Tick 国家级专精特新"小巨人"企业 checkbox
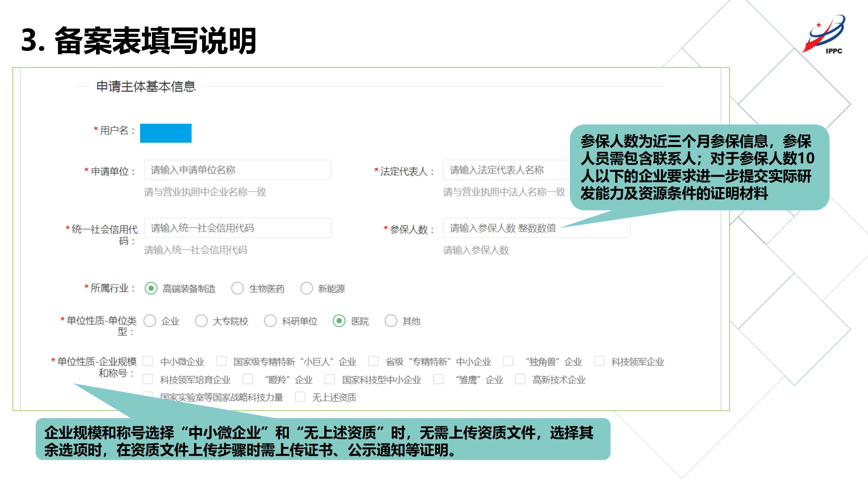This screenshot has width=868, height=488. pos(221,361)
